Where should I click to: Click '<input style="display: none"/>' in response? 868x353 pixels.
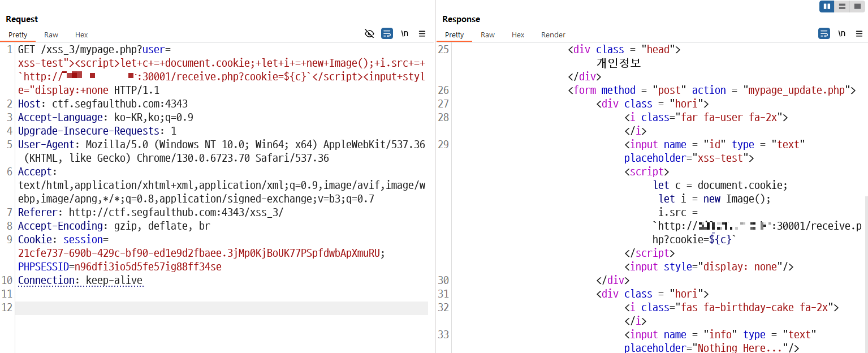pos(709,266)
